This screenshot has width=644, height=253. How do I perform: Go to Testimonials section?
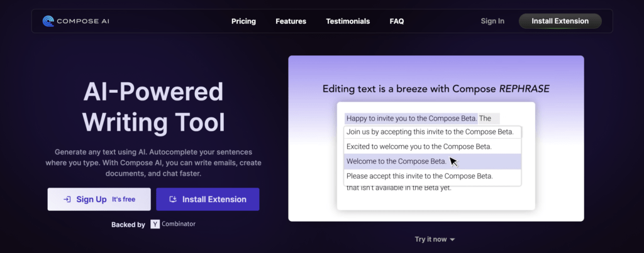pos(348,21)
